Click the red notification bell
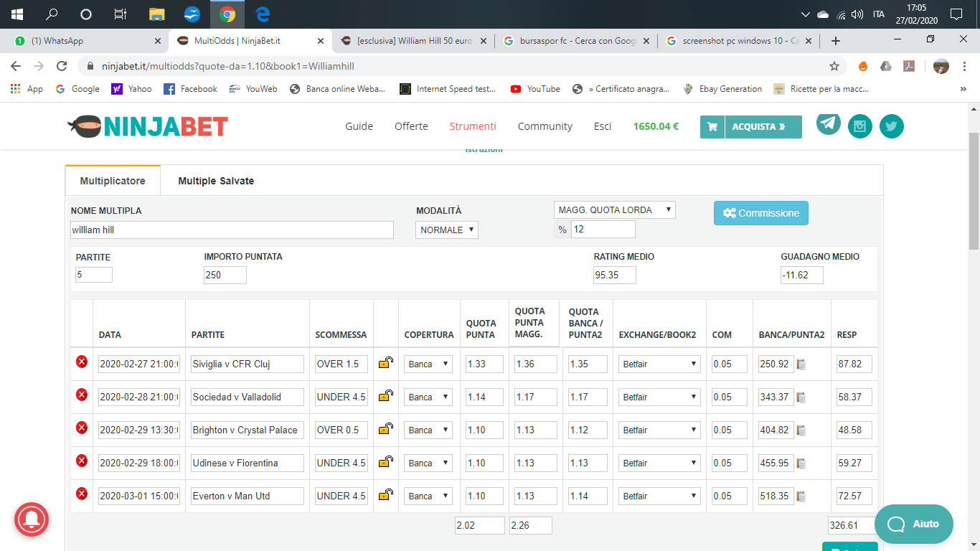Image resolution: width=980 pixels, height=551 pixels. pyautogui.click(x=32, y=519)
